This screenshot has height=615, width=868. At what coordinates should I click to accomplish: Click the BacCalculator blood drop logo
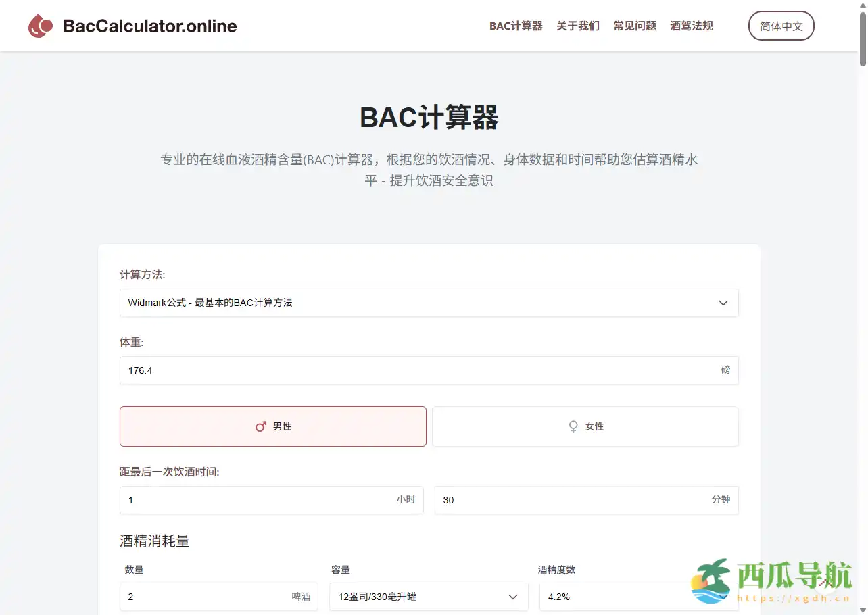(x=40, y=26)
